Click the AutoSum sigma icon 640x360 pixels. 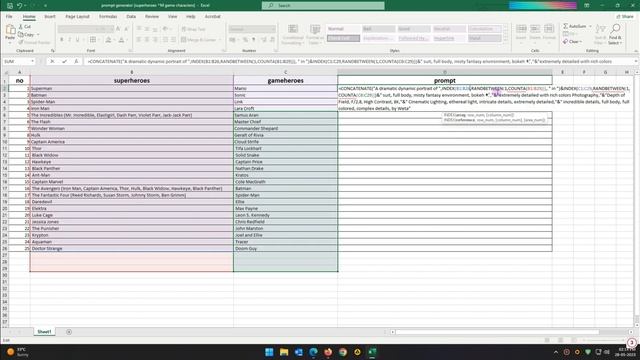pos(566,26)
